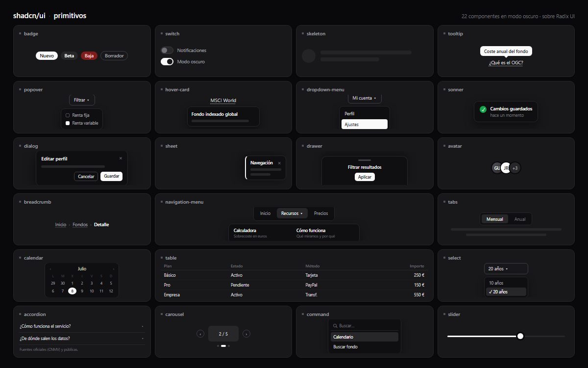This screenshot has height=368, width=588.
Task: Select day 30 in the calendar
Action: tap(63, 283)
